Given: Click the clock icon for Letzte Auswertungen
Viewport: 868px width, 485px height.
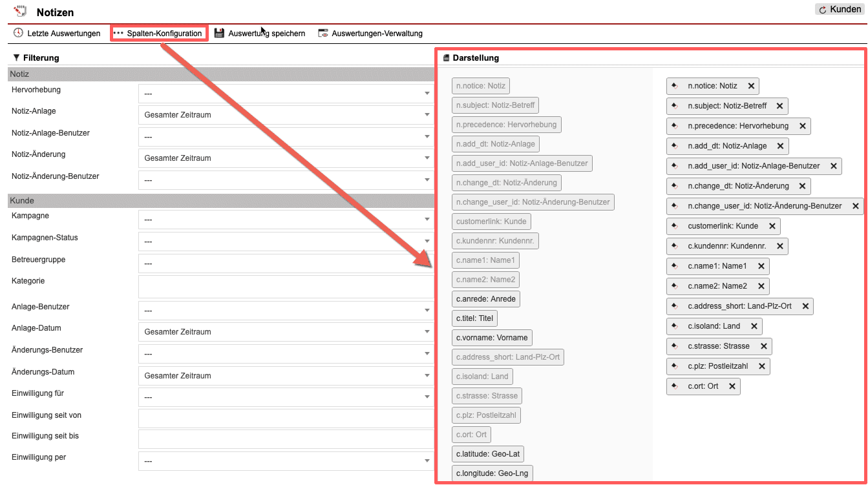Looking at the screenshot, I should pyautogui.click(x=18, y=33).
